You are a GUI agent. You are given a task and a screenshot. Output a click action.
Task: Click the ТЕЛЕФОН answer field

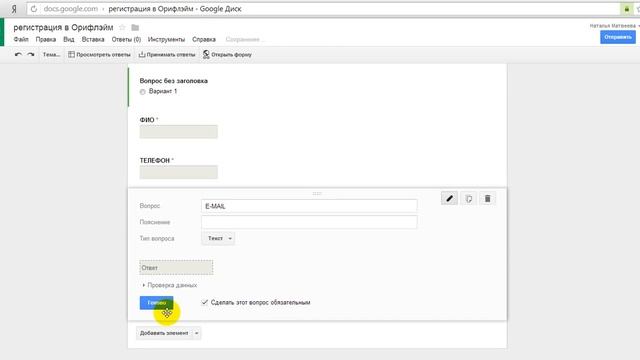[x=178, y=172]
